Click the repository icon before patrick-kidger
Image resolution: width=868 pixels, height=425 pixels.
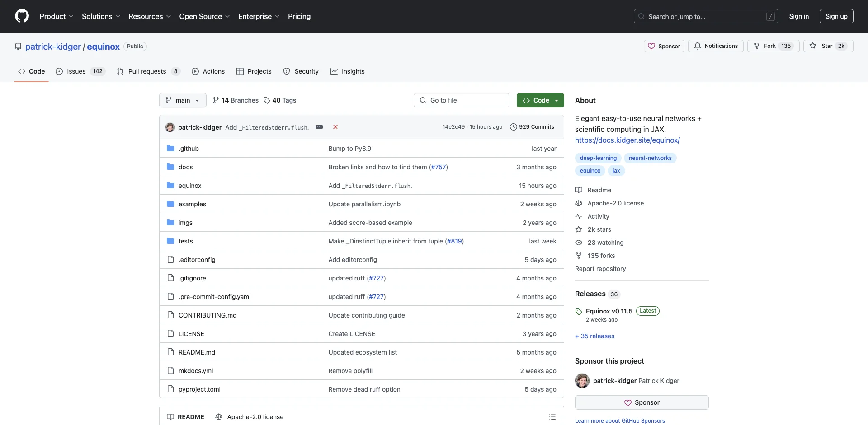point(18,47)
